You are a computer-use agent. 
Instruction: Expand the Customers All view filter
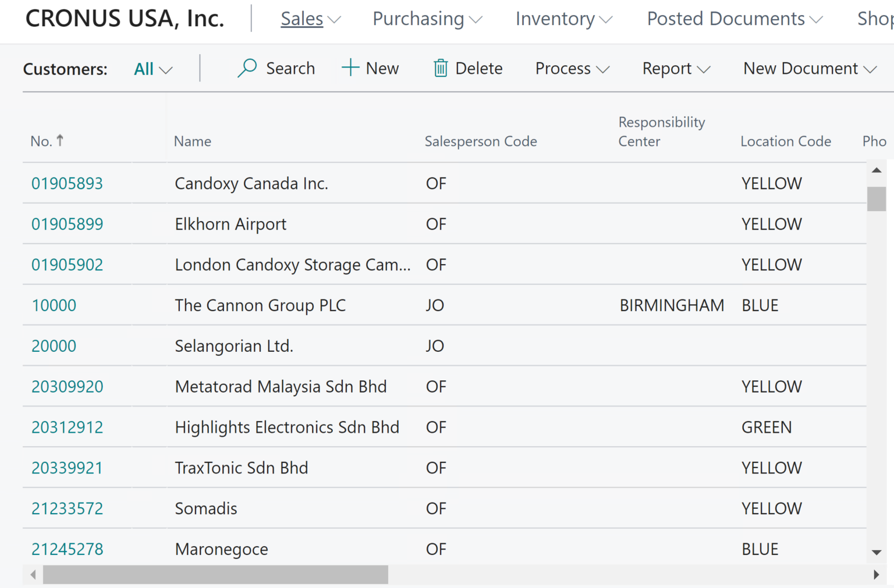153,69
